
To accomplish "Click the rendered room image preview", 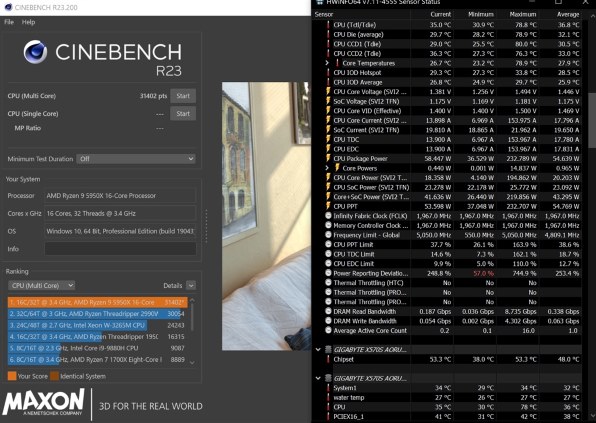I will 266,216.
